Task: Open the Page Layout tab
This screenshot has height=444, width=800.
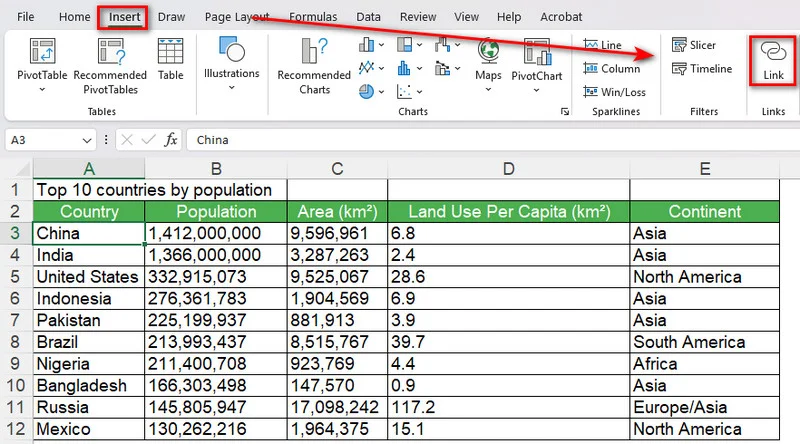Action: [237, 17]
